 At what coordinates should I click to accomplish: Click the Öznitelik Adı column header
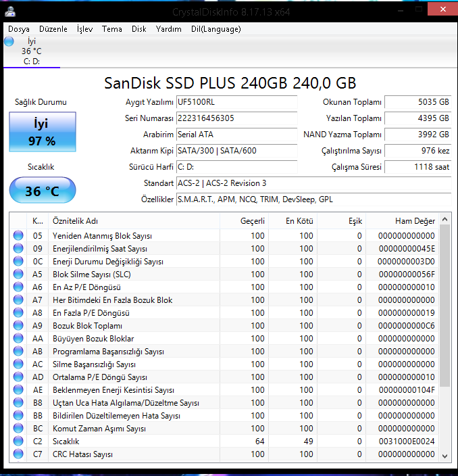pos(134,220)
